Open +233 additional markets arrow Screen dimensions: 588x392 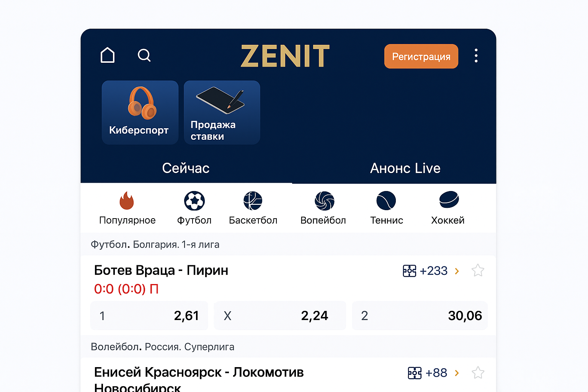coord(434,271)
